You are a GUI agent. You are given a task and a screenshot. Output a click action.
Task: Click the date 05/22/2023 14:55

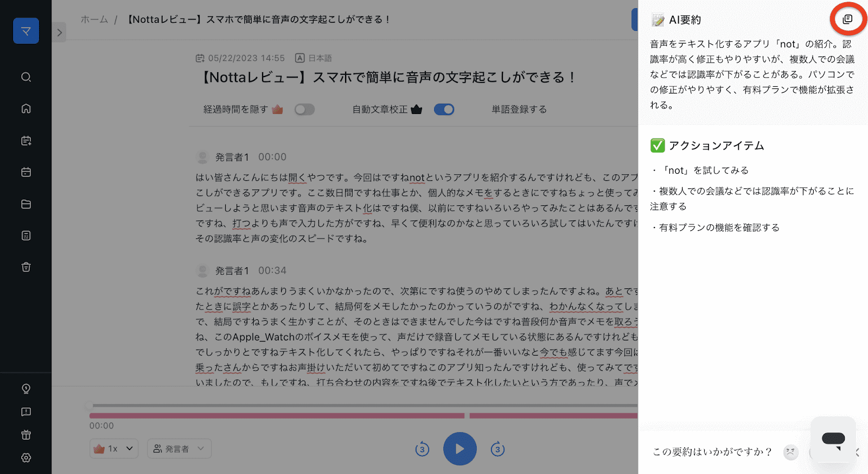coord(246,58)
